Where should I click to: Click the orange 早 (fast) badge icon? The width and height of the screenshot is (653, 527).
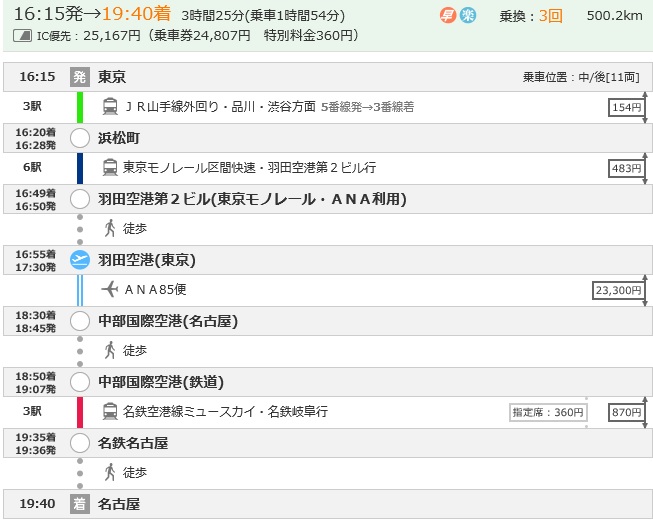(448, 16)
